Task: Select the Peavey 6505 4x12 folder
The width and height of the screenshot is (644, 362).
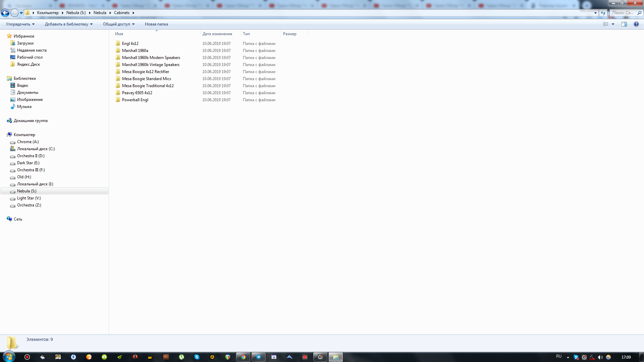Action: (x=137, y=93)
